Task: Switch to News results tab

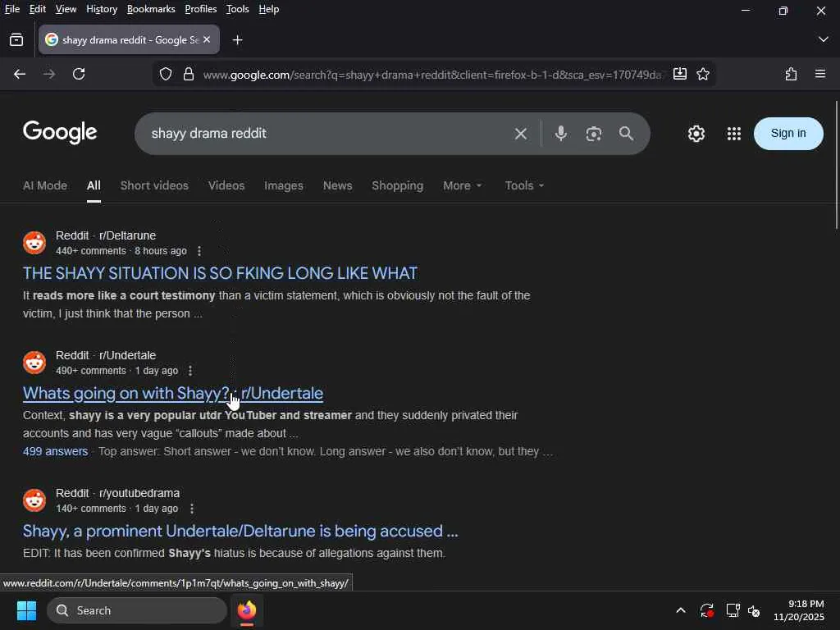Action: point(337,185)
